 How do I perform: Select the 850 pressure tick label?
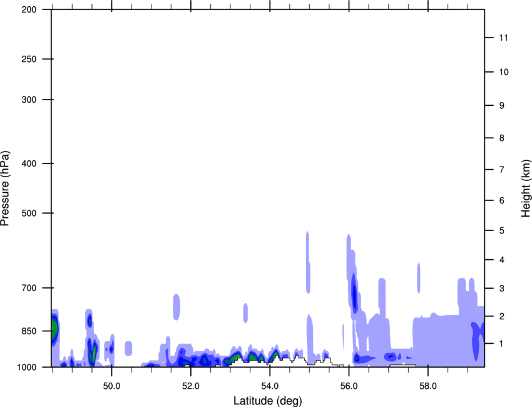(x=29, y=331)
